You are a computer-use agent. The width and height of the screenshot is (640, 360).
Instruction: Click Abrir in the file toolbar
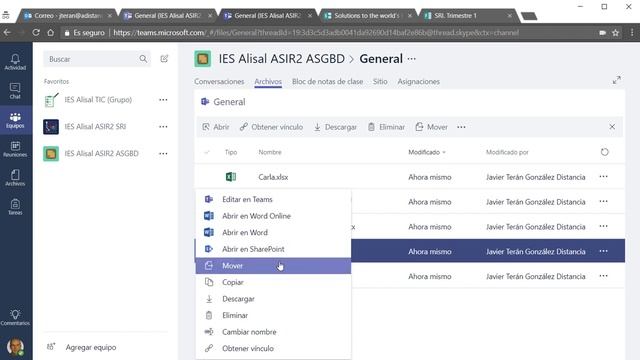(x=216, y=127)
